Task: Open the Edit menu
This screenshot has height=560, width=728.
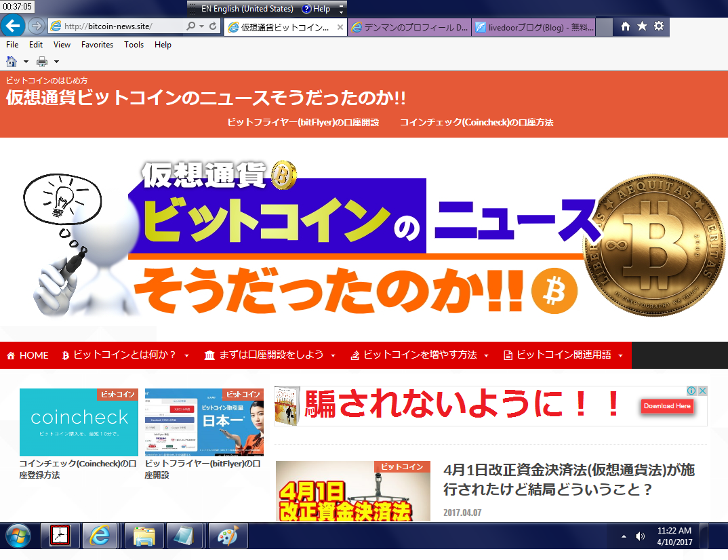Action: point(36,45)
